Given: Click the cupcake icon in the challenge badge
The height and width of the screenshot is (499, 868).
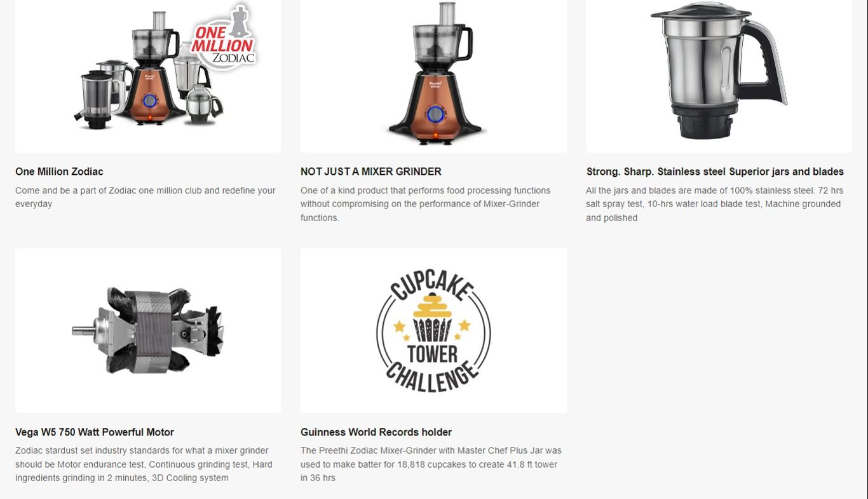Looking at the screenshot, I should click(433, 317).
